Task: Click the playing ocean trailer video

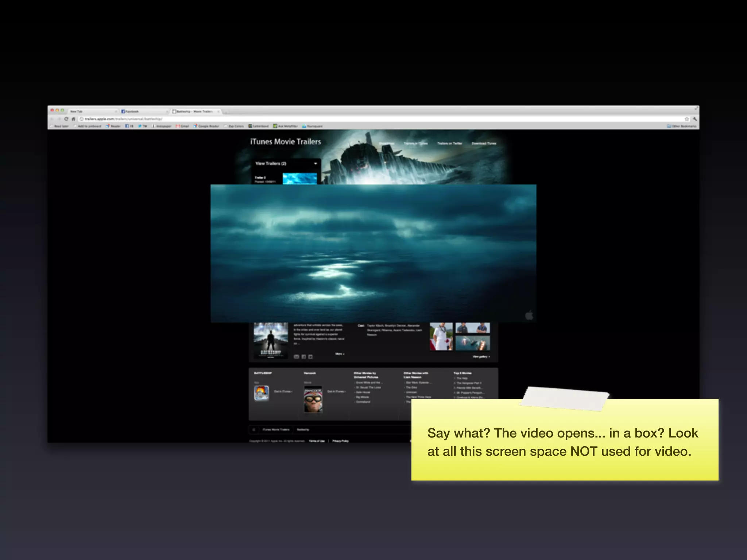Action: tap(373, 253)
